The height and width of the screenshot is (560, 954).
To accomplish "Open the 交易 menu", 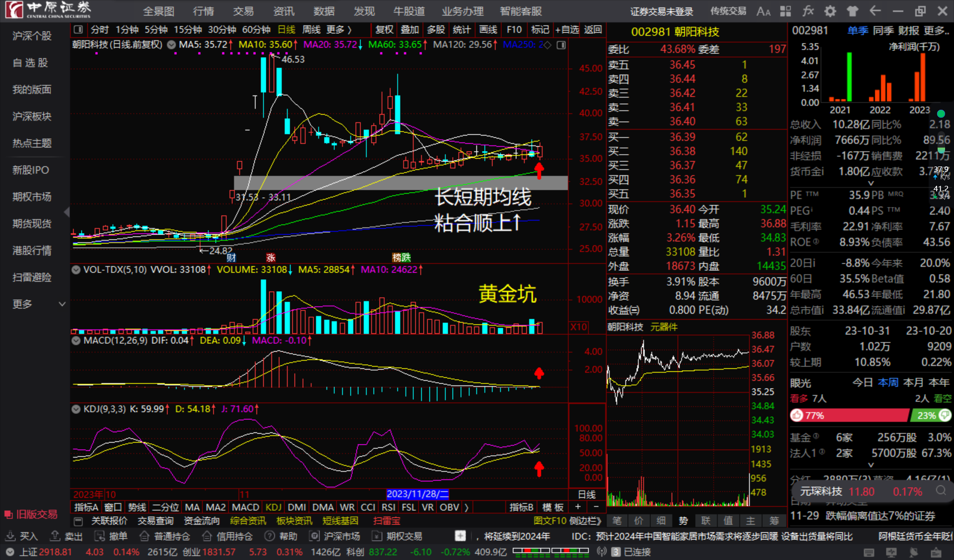I will pyautogui.click(x=243, y=11).
